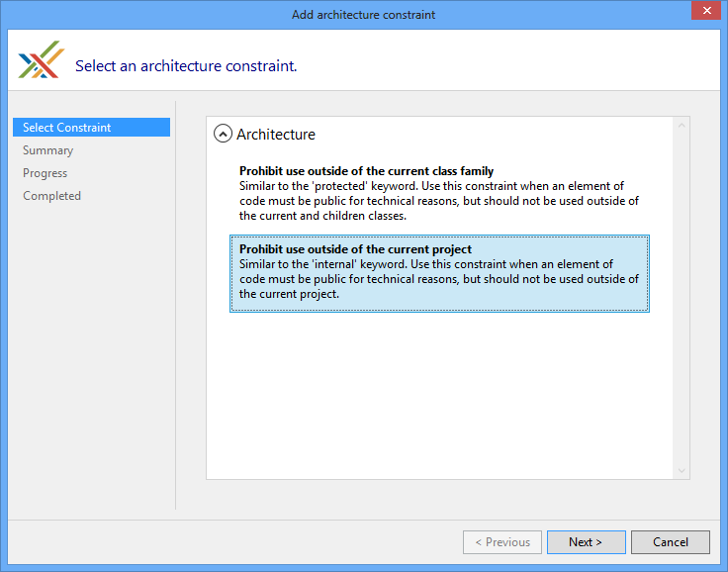Cancel the add constraint wizard

point(670,542)
